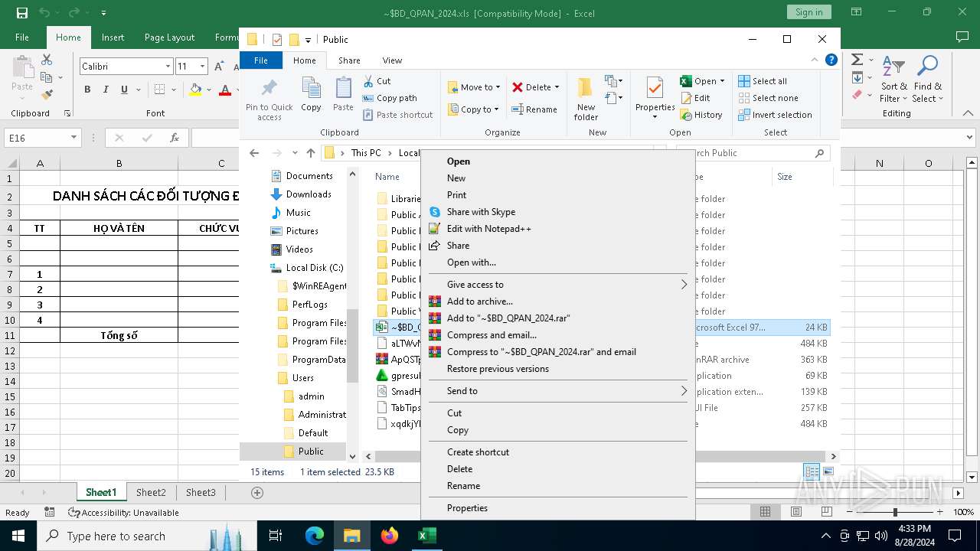Screen dimensions: 980x551
Task: Open Microsoft Edge from taskbar
Action: coord(315,536)
